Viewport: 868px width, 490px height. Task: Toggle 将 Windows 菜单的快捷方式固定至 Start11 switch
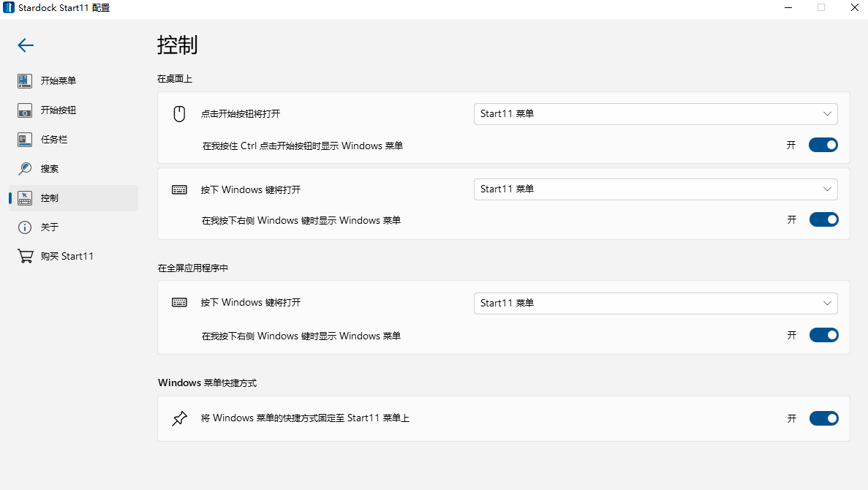coord(823,418)
